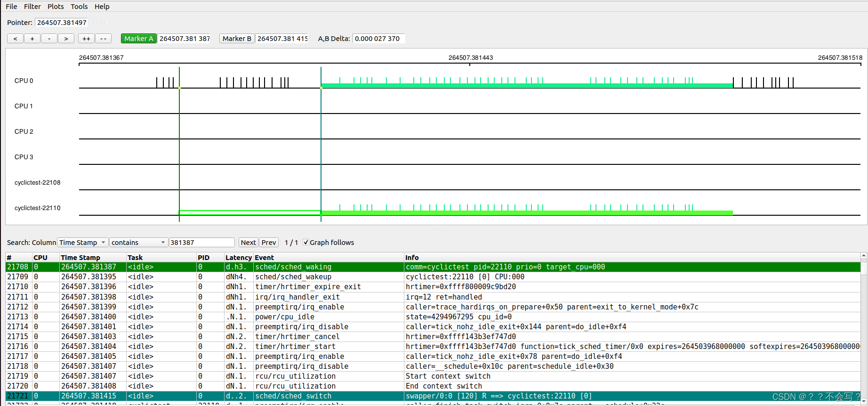The image size is (868, 406).
Task: Click the Pointer timestamp value
Action: (62, 23)
